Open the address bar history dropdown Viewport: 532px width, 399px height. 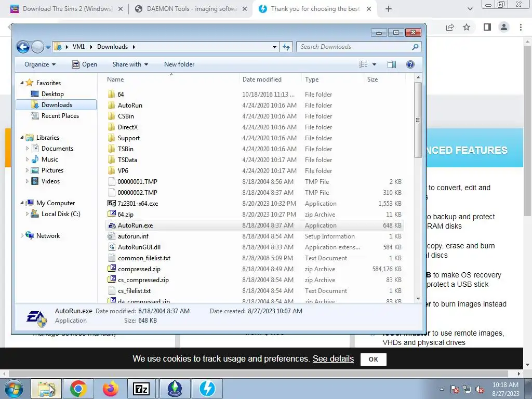274,47
